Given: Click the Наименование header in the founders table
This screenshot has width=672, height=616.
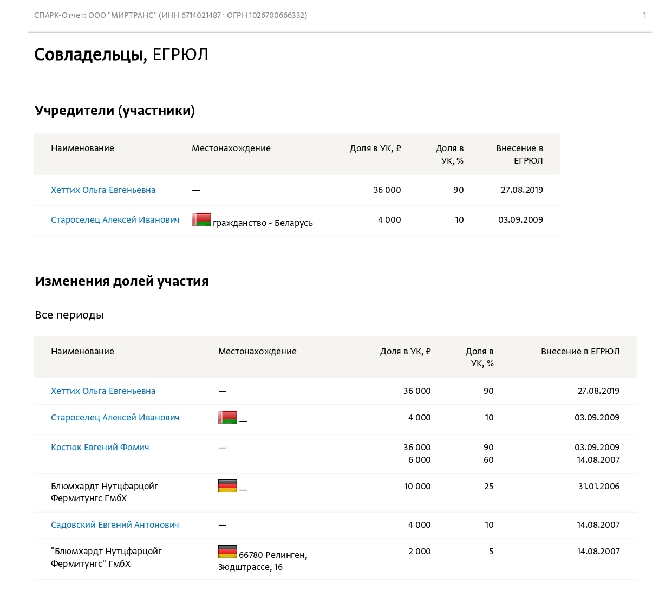Looking at the screenshot, I should pos(82,148).
